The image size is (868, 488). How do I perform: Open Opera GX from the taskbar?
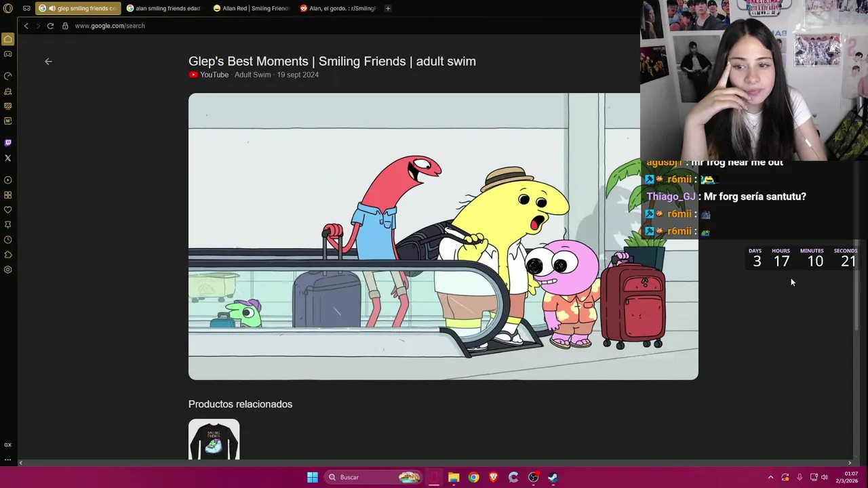[x=434, y=477]
